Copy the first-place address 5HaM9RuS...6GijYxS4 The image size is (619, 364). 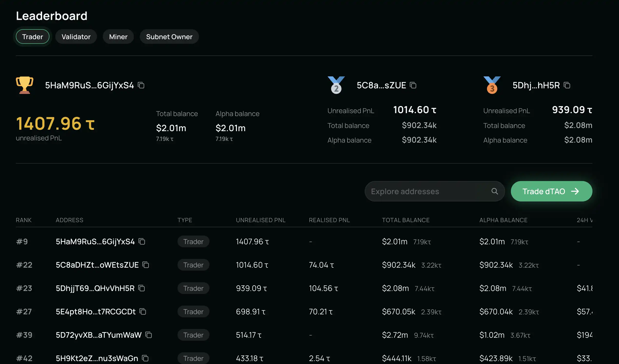pos(141,85)
